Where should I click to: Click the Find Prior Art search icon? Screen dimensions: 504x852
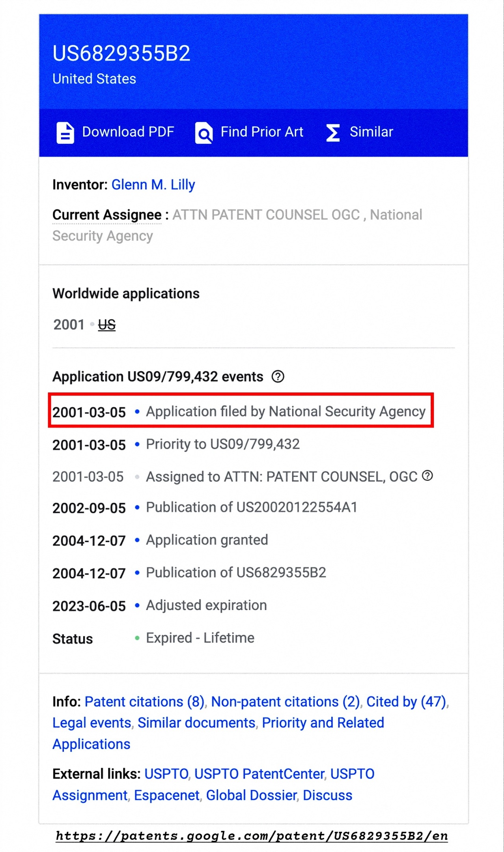[204, 133]
